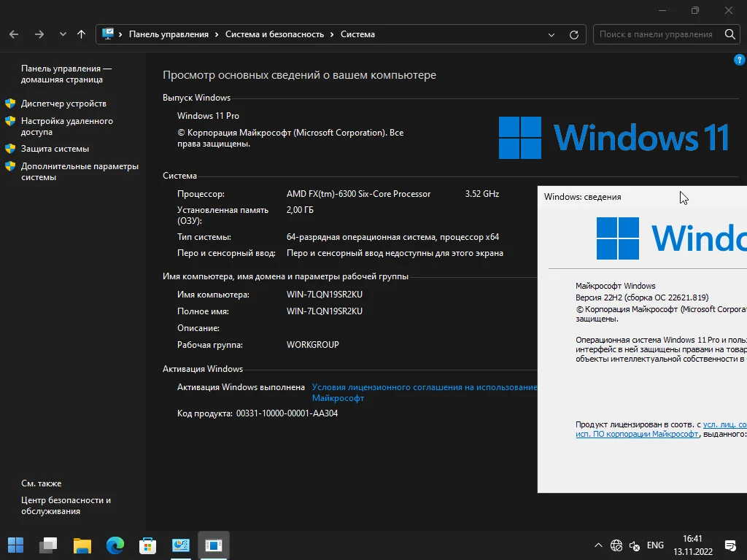Select "Система и безопасность" in the breadcrumb

tap(274, 34)
